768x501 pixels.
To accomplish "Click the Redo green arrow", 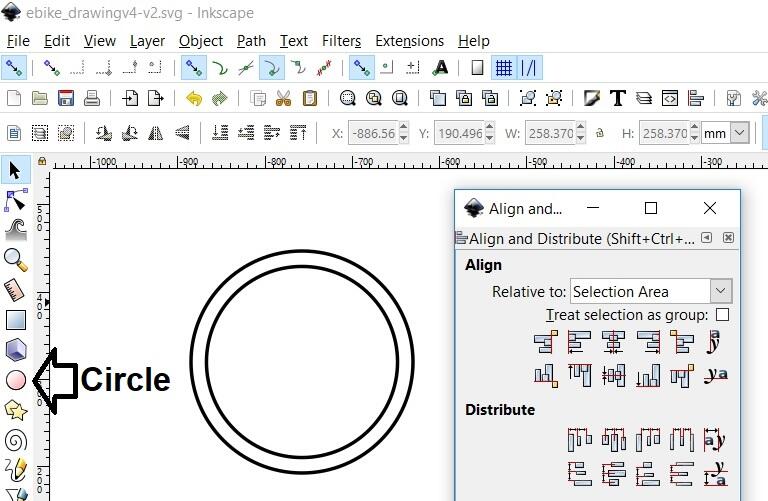I will click(x=220, y=99).
